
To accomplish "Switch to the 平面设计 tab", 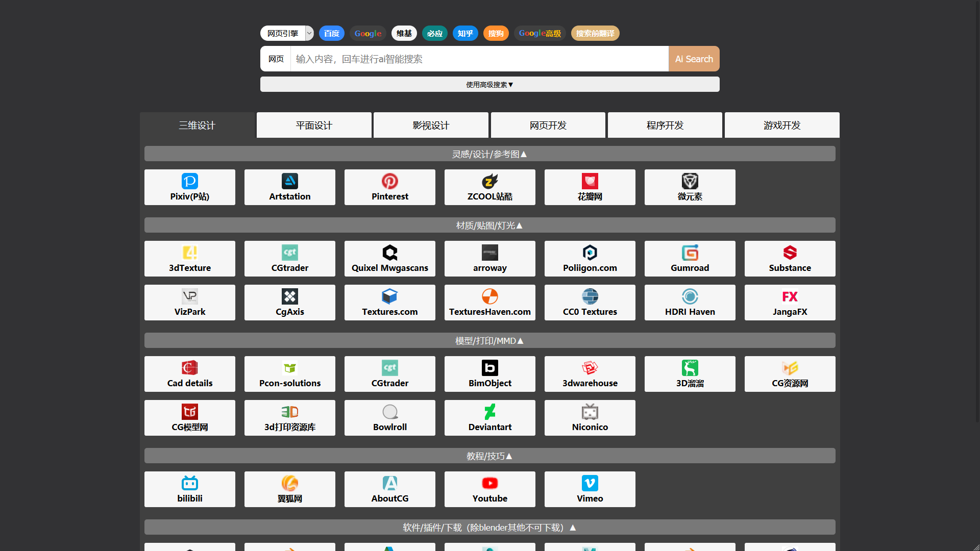I will 314,126.
